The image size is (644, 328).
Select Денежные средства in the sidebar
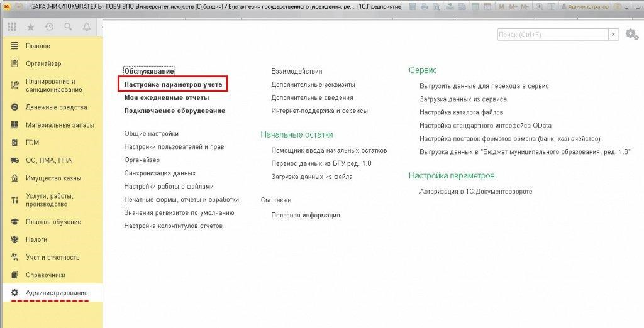56,107
